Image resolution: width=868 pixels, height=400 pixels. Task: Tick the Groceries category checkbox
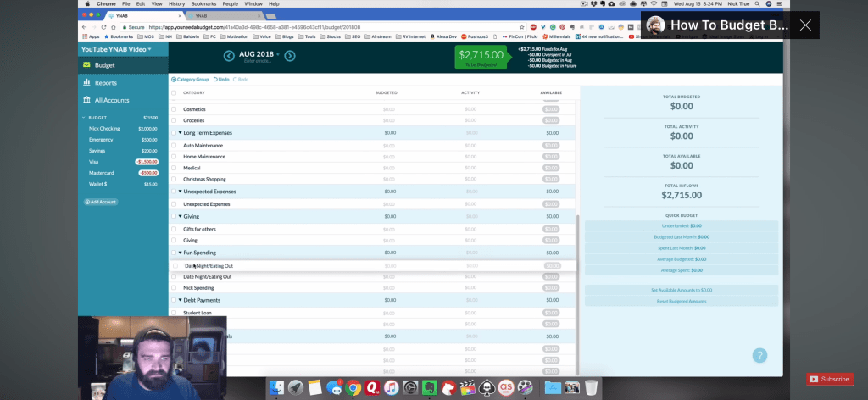pyautogui.click(x=174, y=120)
